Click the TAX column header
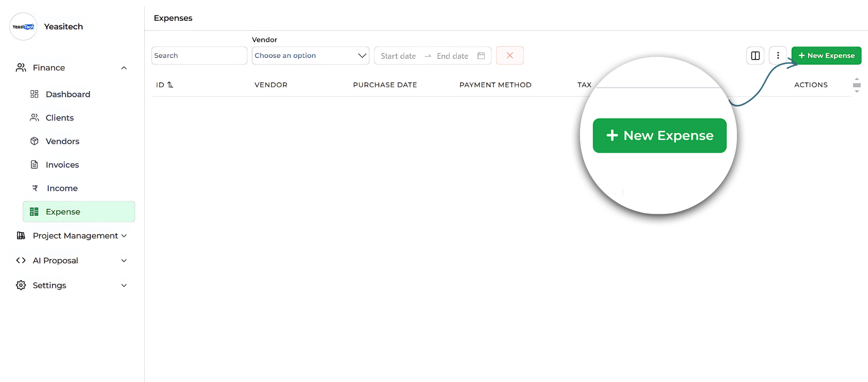The width and height of the screenshot is (868, 382). pos(585,85)
